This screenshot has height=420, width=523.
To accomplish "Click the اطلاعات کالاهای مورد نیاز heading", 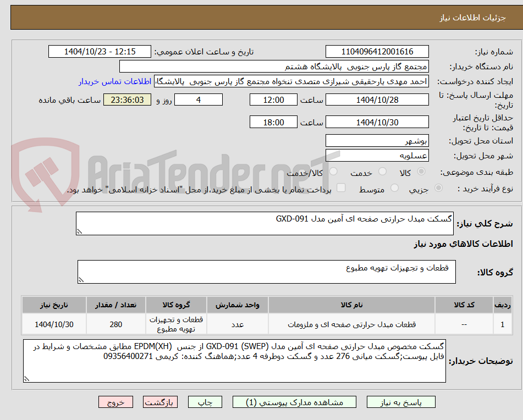I will (x=463, y=244).
